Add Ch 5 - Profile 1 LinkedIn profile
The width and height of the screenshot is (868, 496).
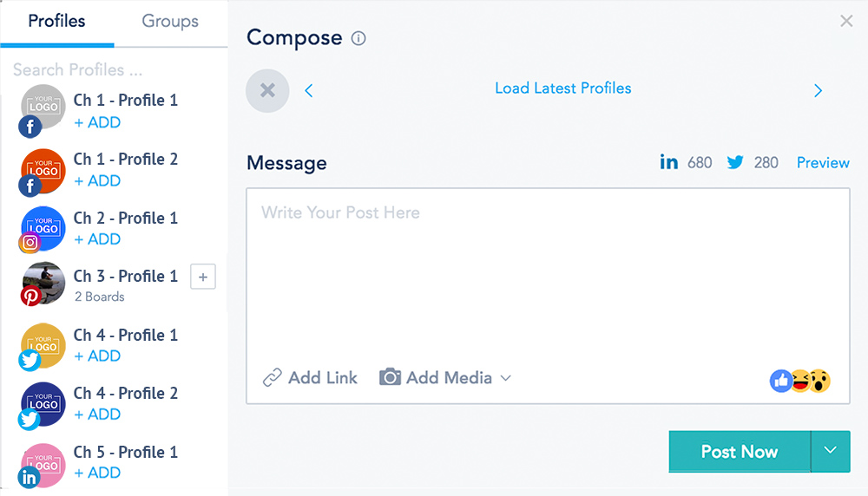click(x=97, y=473)
